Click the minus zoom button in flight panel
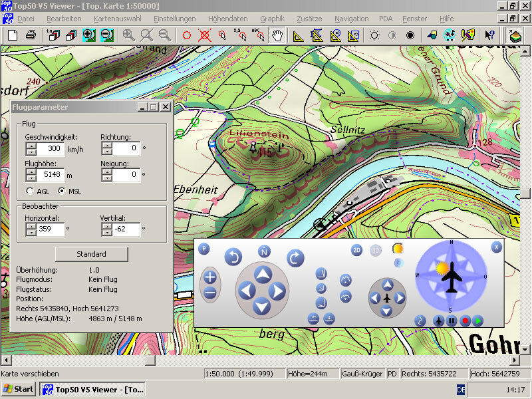 click(x=210, y=293)
